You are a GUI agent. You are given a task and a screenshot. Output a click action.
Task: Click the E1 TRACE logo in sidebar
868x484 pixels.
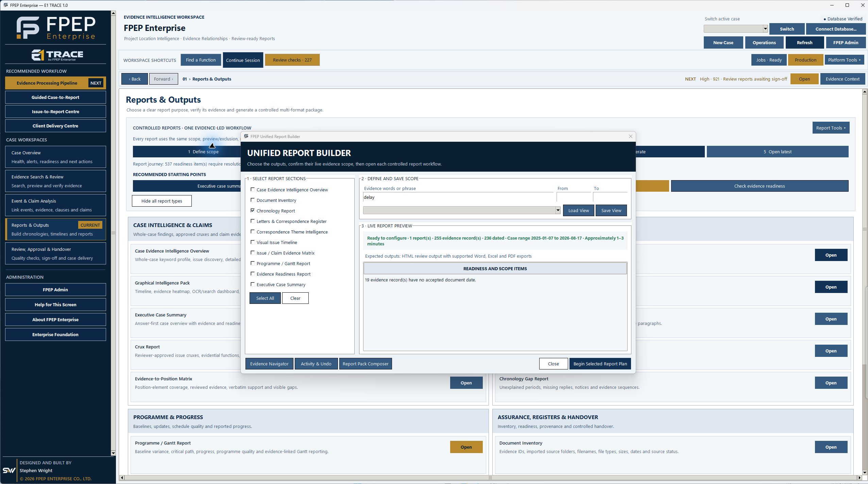[57, 55]
